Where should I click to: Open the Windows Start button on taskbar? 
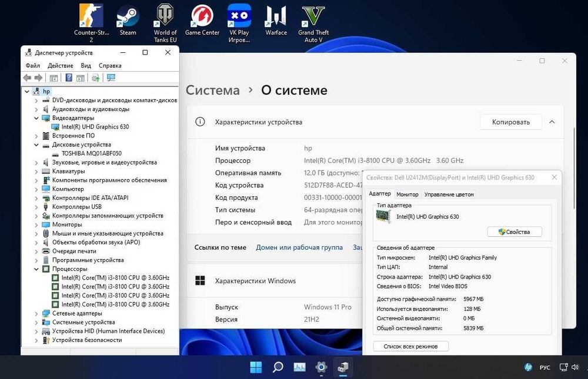click(256, 367)
